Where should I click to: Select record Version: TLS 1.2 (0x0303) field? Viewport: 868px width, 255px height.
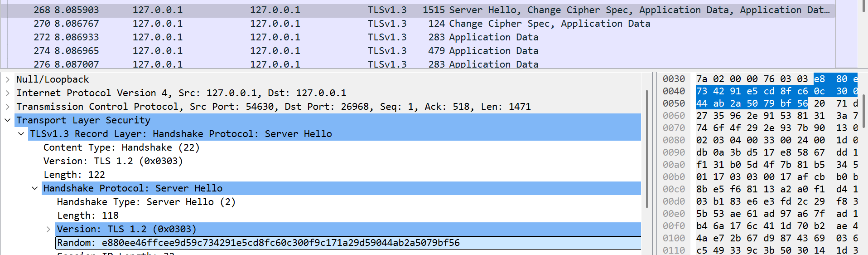pos(113,161)
